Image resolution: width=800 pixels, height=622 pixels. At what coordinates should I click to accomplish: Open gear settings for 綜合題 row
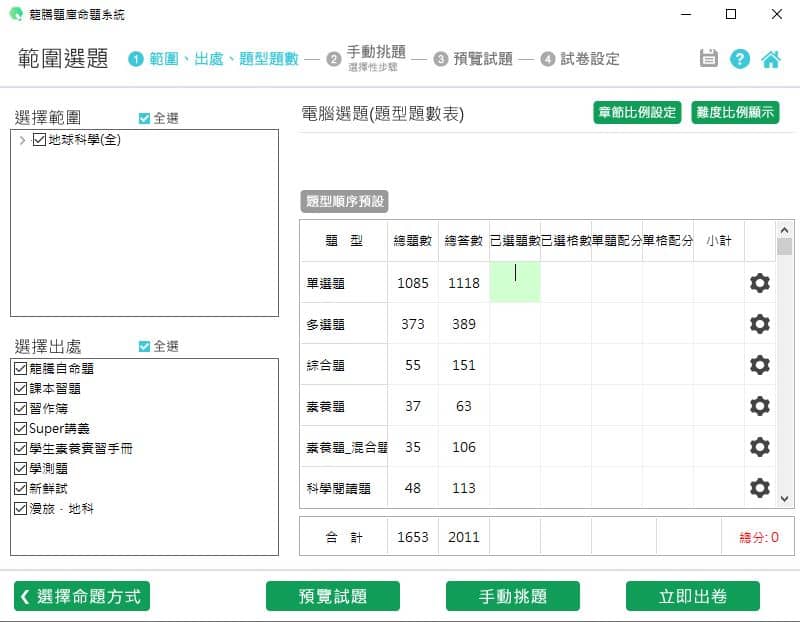pos(760,365)
